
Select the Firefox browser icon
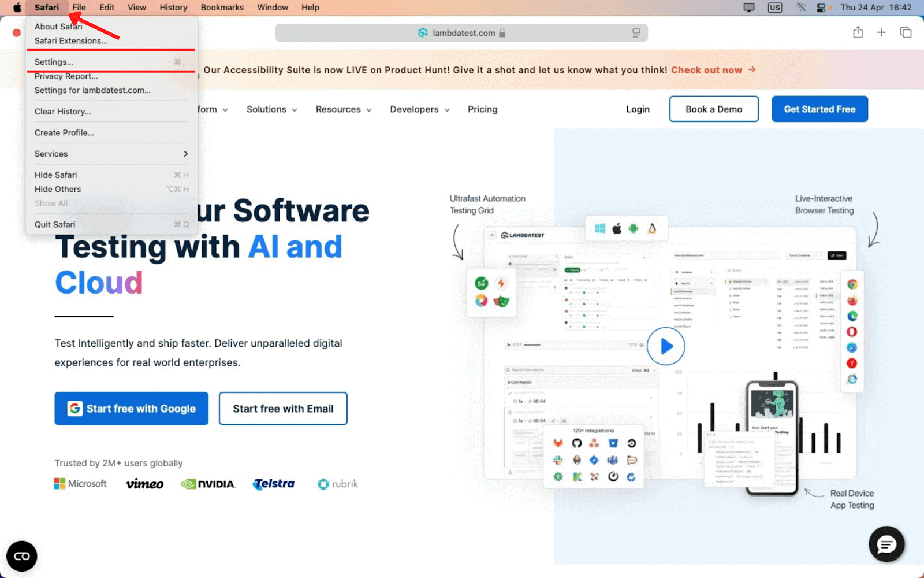[852, 301]
